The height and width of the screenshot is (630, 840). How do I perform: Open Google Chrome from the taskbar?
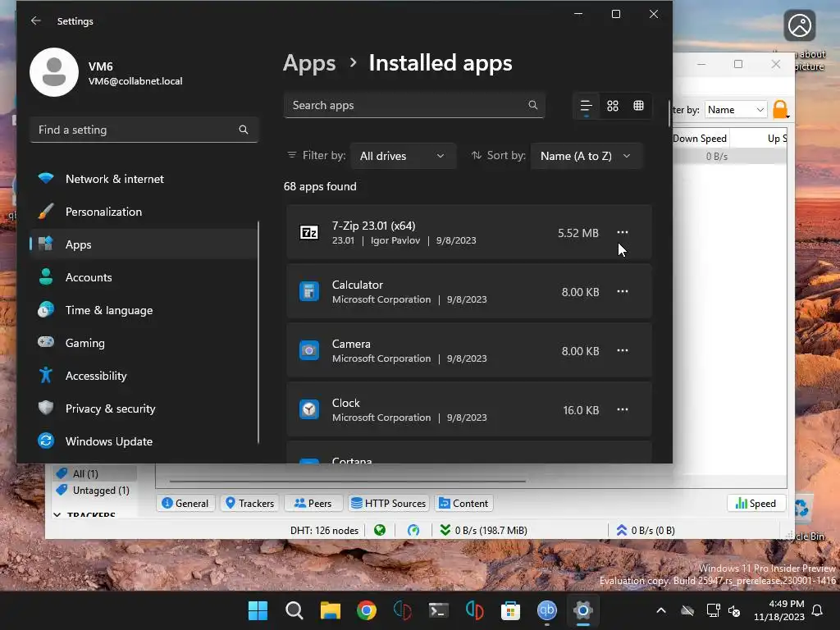click(x=367, y=610)
